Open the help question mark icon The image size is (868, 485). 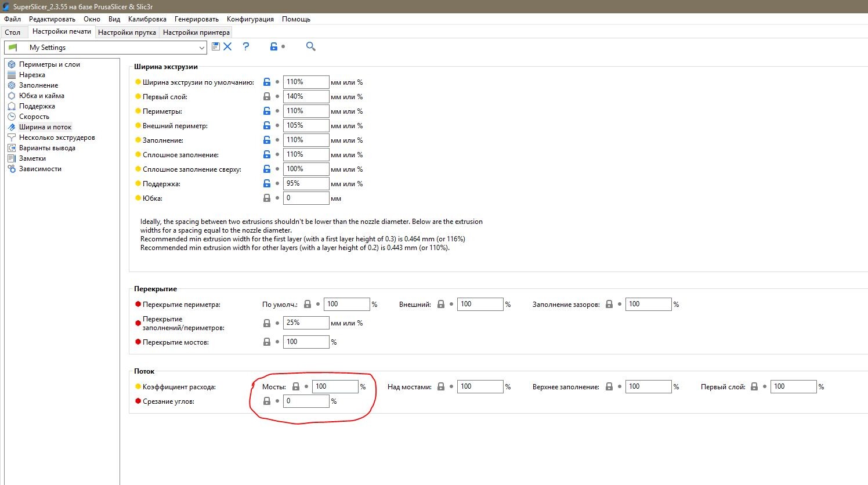(x=246, y=46)
